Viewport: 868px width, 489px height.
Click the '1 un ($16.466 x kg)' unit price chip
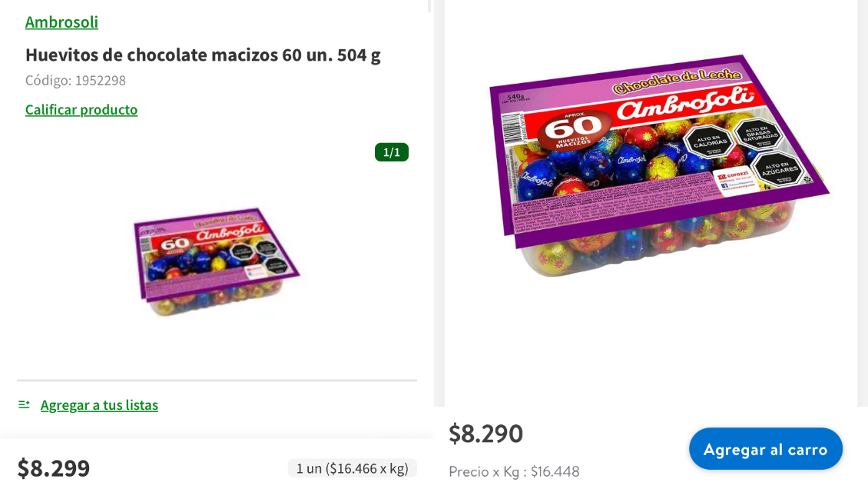353,467
